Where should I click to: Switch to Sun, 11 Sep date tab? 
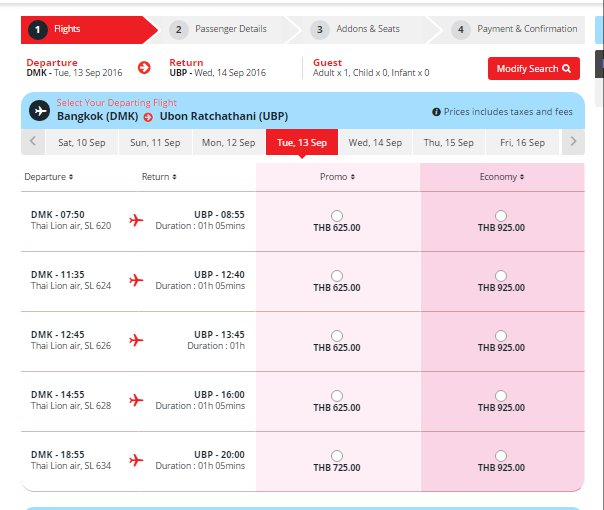pos(155,143)
